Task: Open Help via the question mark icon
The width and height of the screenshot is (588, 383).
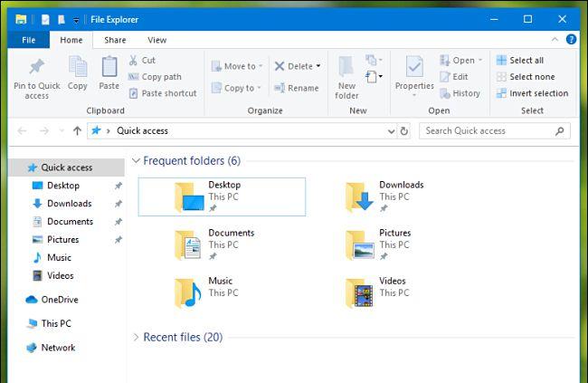Action: point(571,40)
